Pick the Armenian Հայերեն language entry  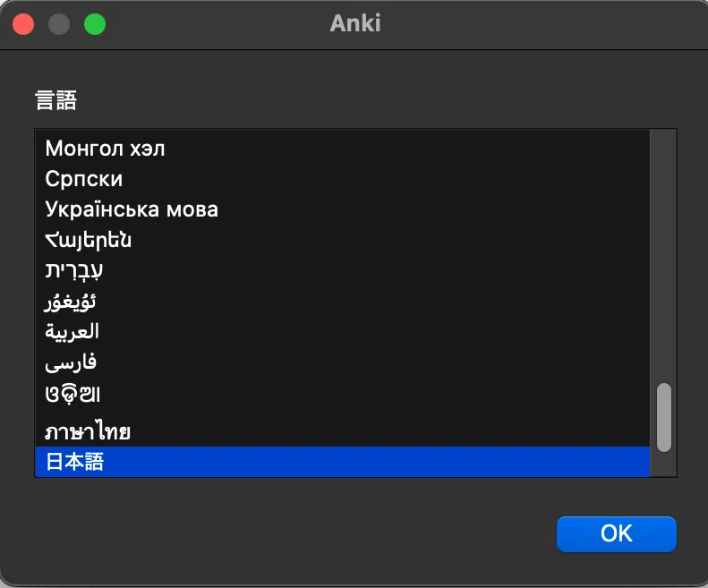[x=342, y=240]
